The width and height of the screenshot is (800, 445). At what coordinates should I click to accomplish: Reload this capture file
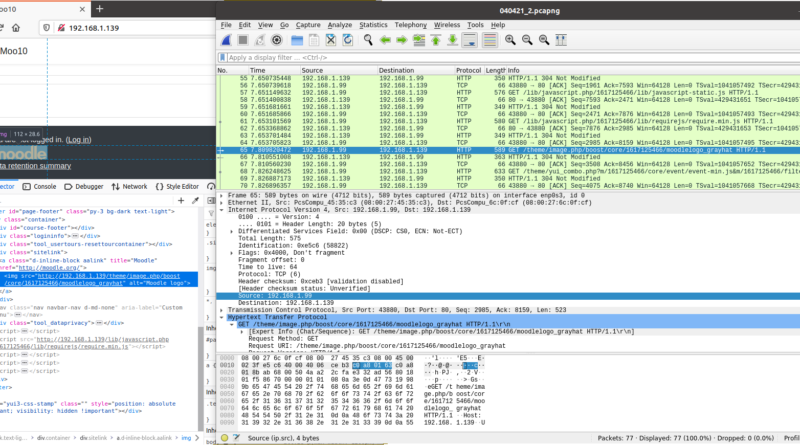(x=347, y=40)
